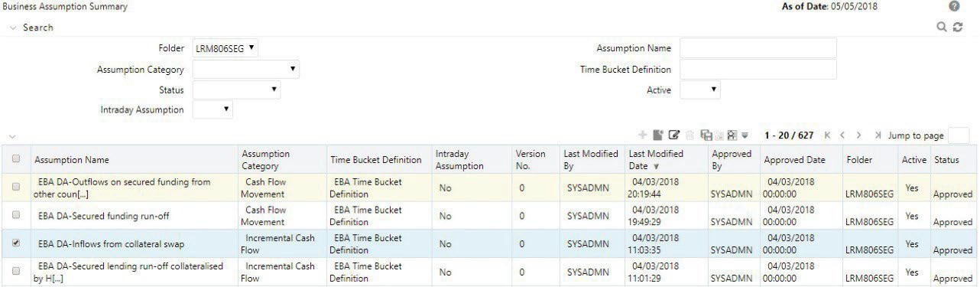Screen dimensions: 980x287
Task: Sort by Status column header
Action: 946,160
